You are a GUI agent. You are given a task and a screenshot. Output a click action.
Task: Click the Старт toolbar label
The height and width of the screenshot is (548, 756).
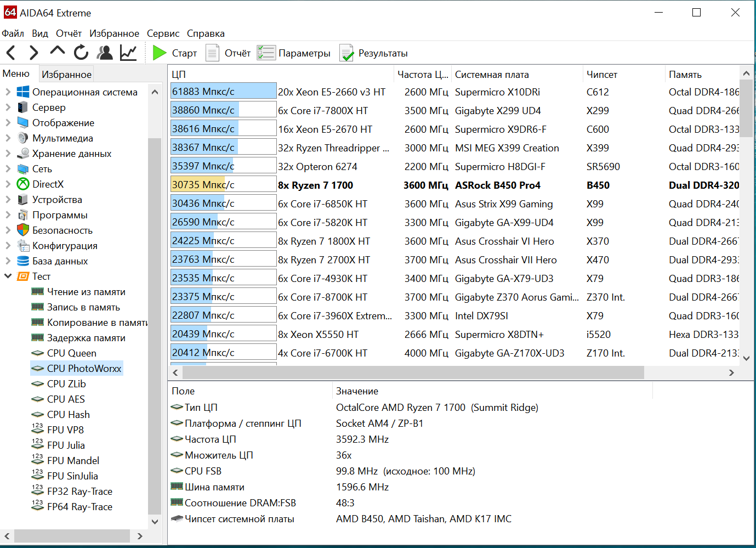[184, 53]
